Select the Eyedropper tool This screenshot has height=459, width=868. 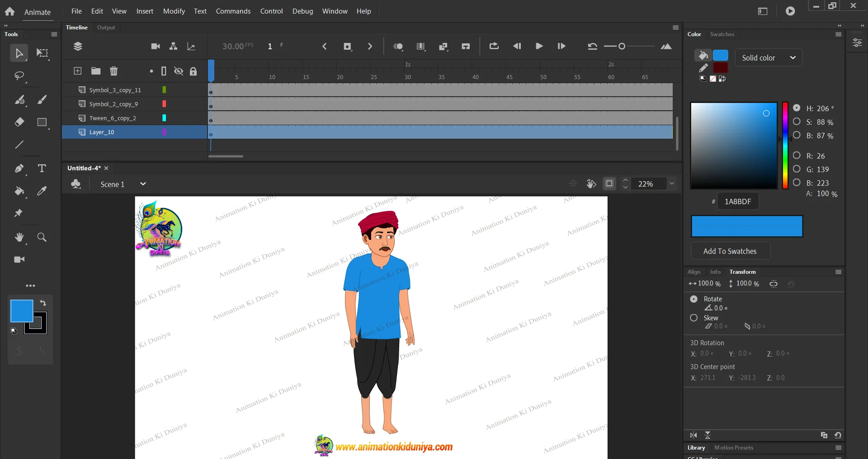pos(42,191)
